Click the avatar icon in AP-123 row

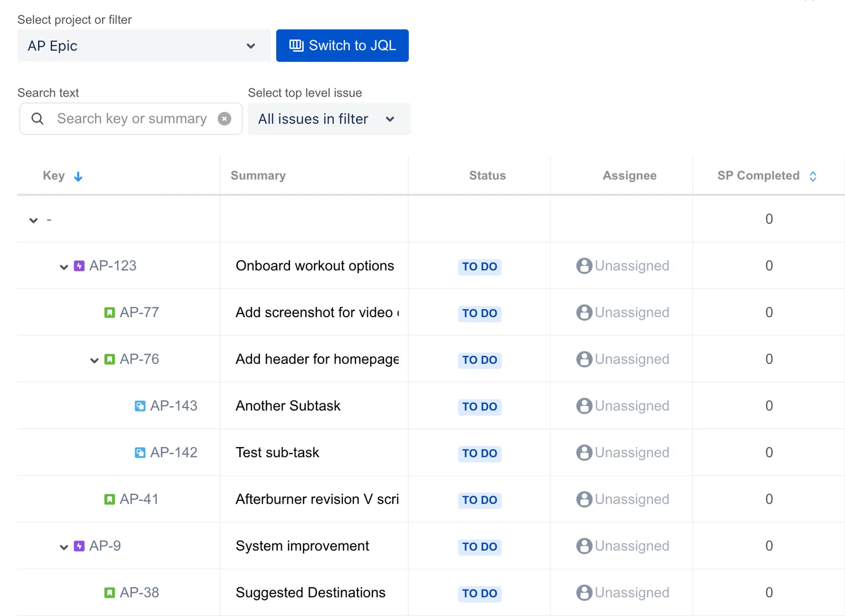[x=584, y=266]
